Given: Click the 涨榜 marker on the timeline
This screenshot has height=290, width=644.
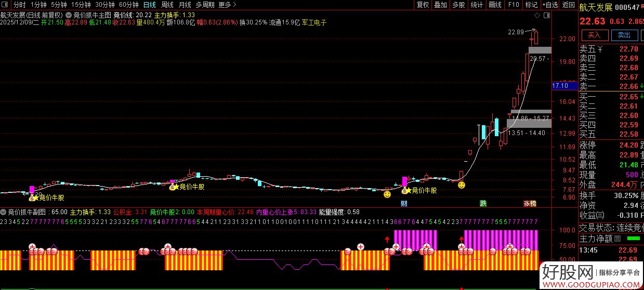Looking at the screenshot, I should coord(530,203).
